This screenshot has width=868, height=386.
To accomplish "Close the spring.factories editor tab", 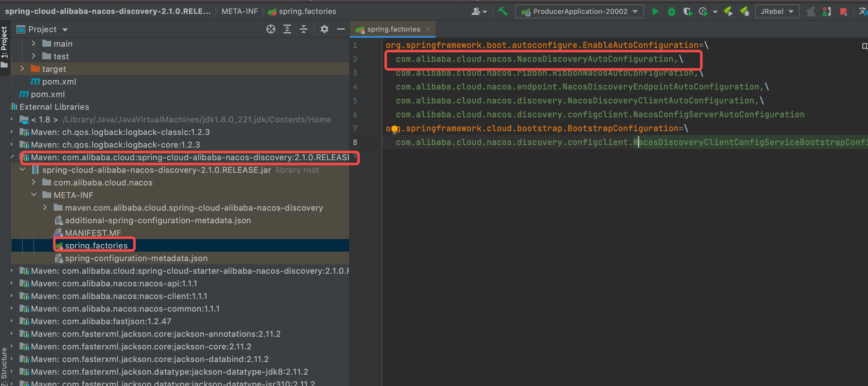I will (x=428, y=29).
